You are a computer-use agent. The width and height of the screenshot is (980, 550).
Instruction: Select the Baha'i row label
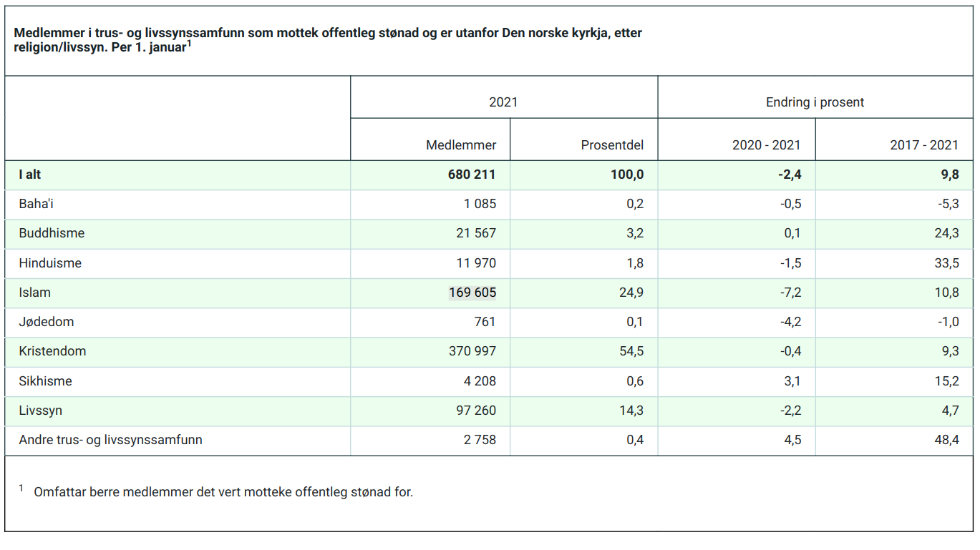coord(37,204)
